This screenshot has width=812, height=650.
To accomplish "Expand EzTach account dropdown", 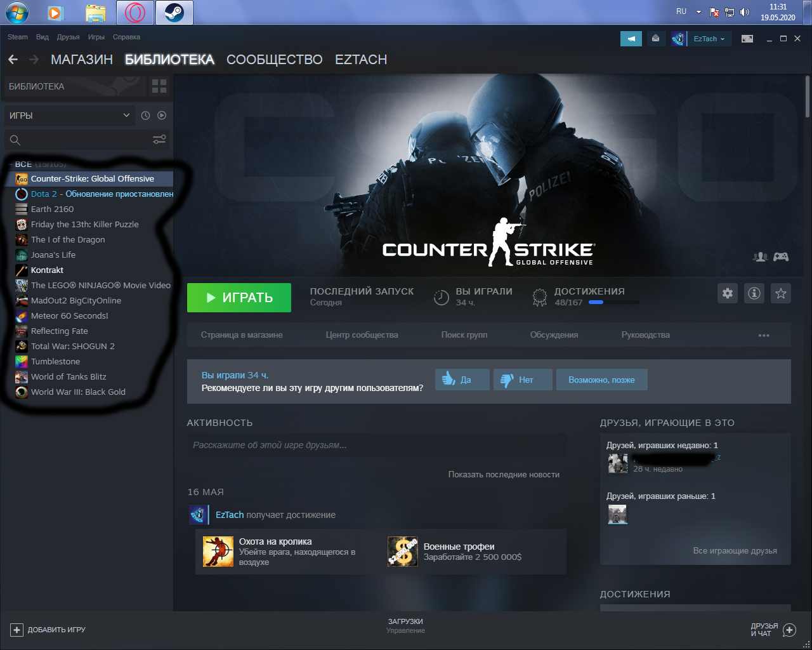I will point(709,39).
